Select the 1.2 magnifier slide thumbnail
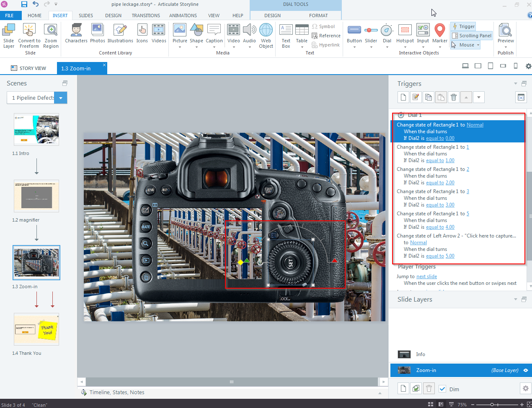The height and width of the screenshot is (408, 532). point(36,196)
